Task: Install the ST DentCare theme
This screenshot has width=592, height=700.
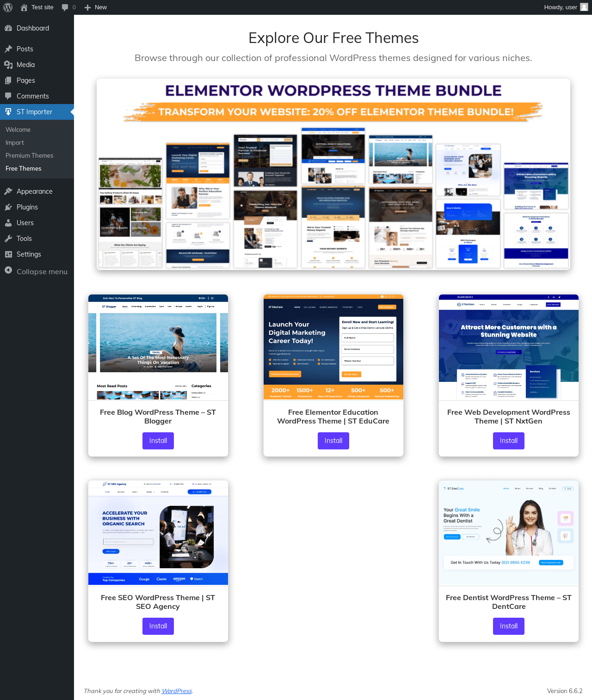Action: tap(509, 626)
